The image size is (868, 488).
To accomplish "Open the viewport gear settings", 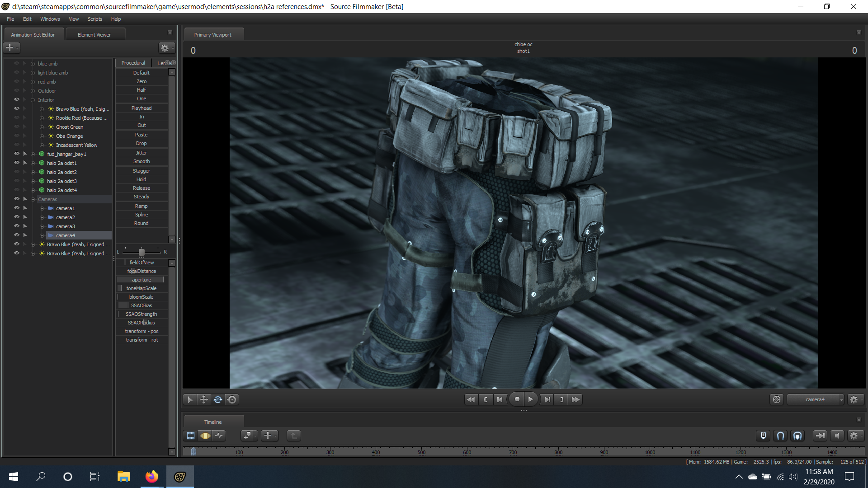I will 855,399.
